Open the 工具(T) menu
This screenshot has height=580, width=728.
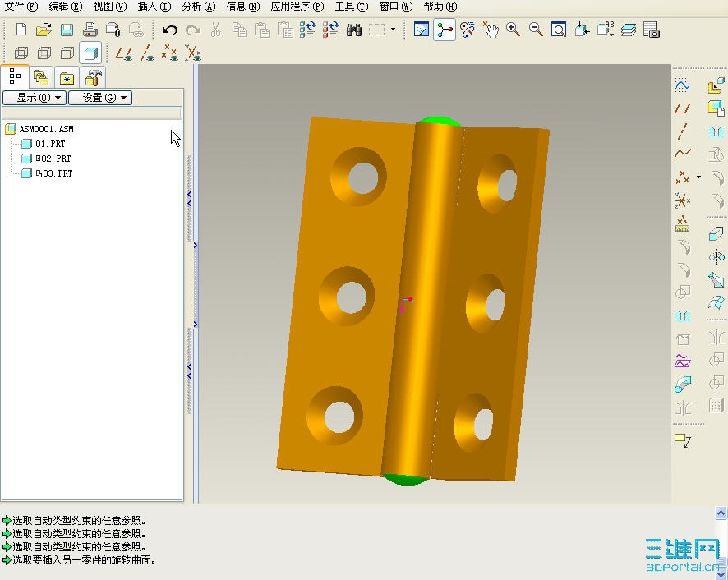(352, 7)
